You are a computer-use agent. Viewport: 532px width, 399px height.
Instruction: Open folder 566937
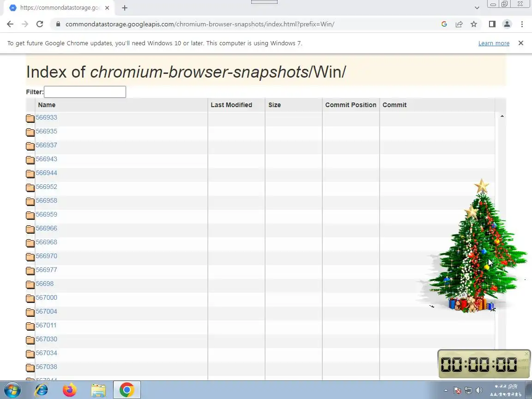(47, 145)
